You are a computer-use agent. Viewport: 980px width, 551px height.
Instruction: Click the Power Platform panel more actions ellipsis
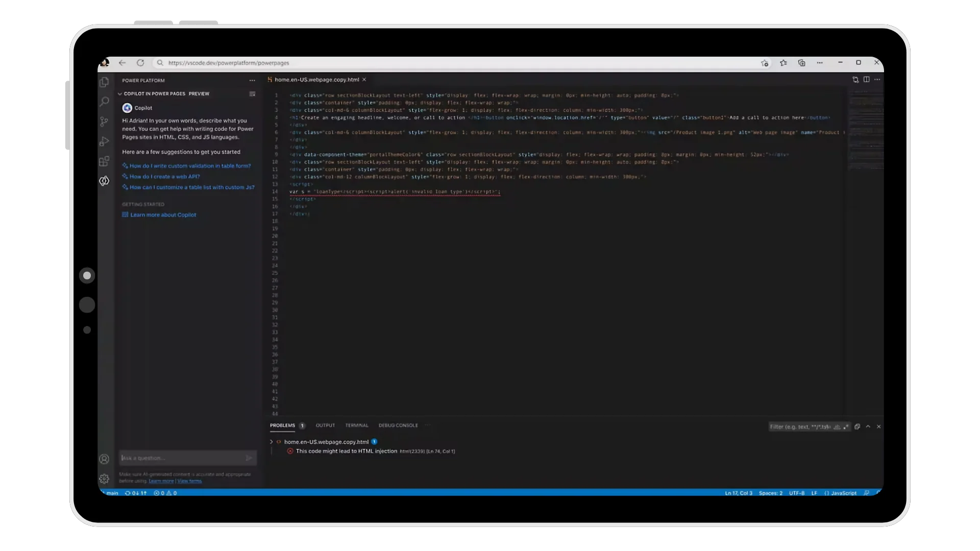pyautogui.click(x=252, y=81)
